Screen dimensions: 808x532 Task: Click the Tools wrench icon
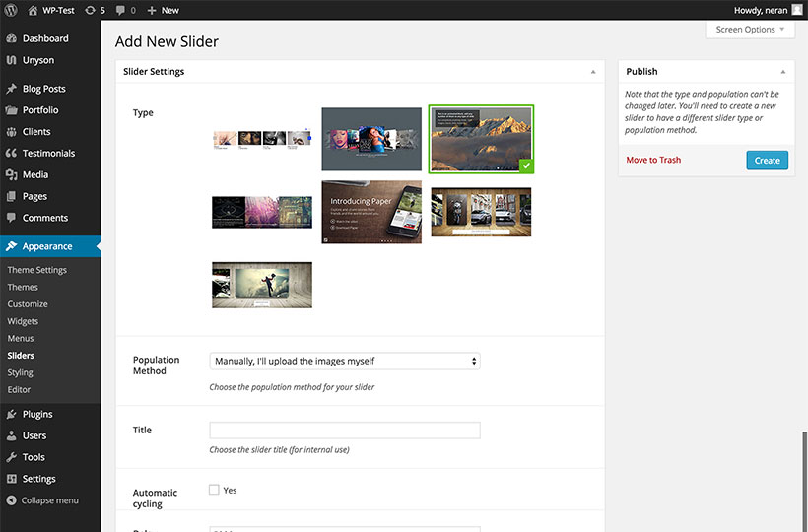(x=12, y=457)
